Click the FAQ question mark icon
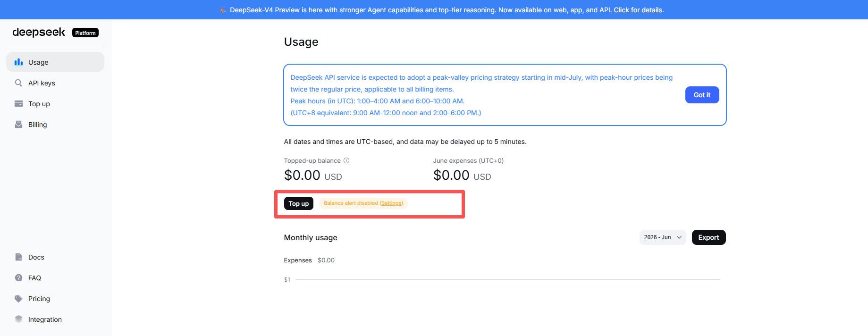Viewport: 868px width, 336px height. pos(19,278)
